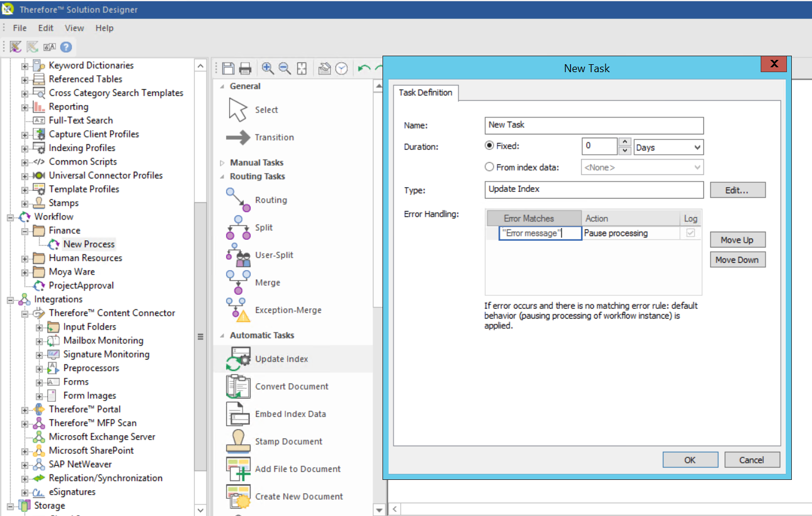
Task: Click the Save icon in workflow toolbar
Action: pyautogui.click(x=229, y=68)
